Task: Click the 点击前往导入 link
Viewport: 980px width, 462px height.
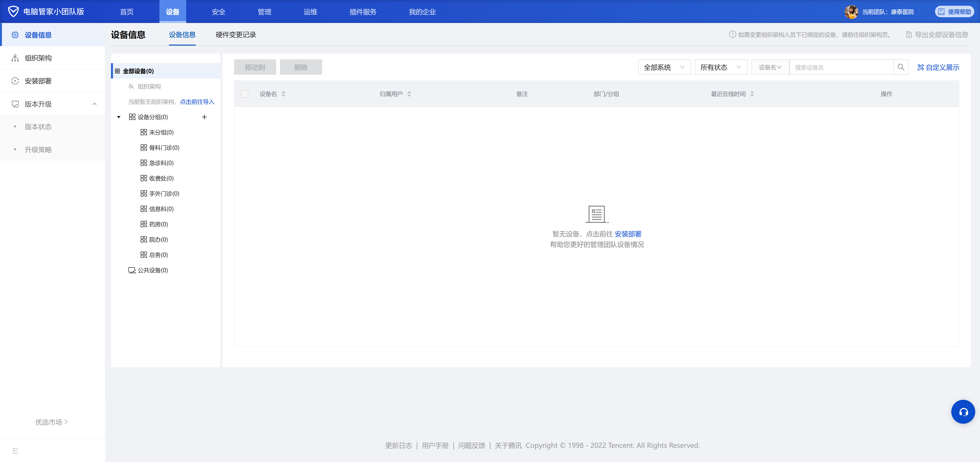Action: (197, 102)
